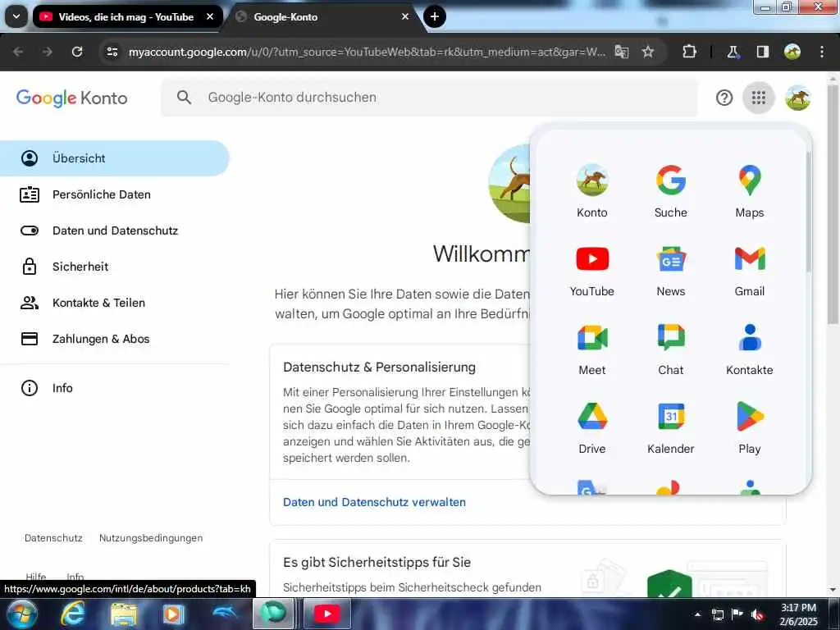Go back to previous page

pos(18,52)
